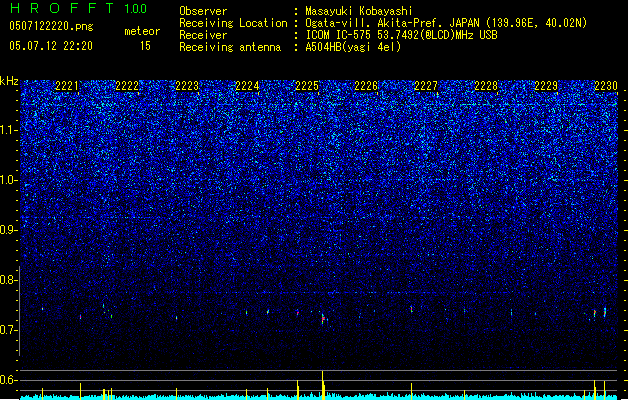Click the 0.7 kHz frequency axis label
Screen dimensions: 629x400
tap(9, 330)
